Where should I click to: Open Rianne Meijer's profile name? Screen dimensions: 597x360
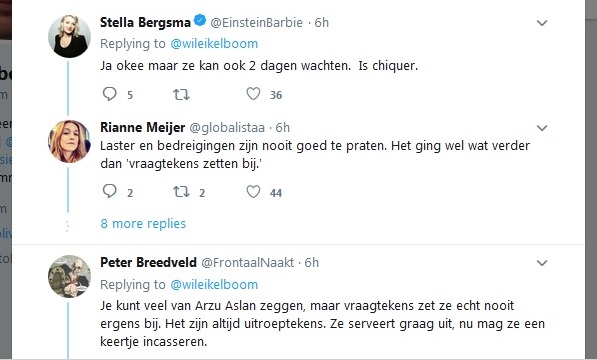pos(142,127)
